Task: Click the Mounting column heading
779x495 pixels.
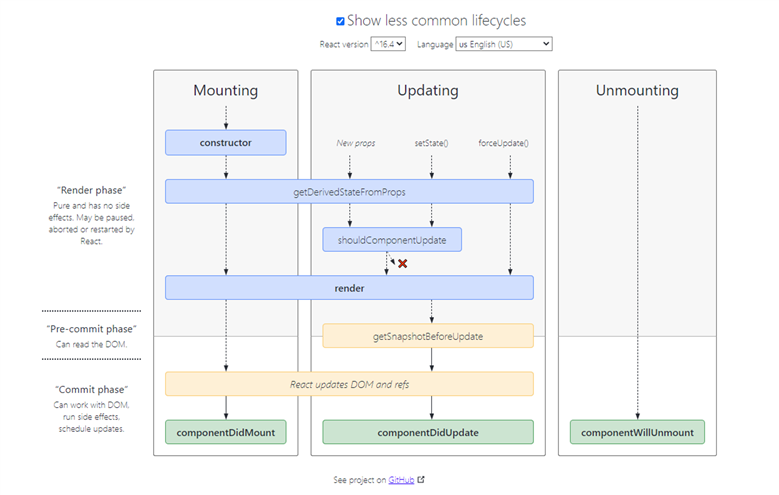Action: click(226, 90)
